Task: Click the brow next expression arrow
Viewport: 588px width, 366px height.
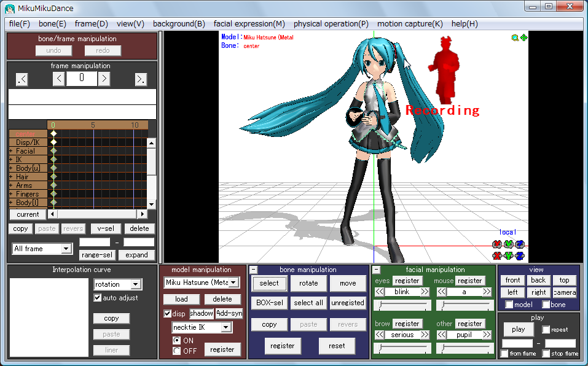Action: tap(425, 335)
